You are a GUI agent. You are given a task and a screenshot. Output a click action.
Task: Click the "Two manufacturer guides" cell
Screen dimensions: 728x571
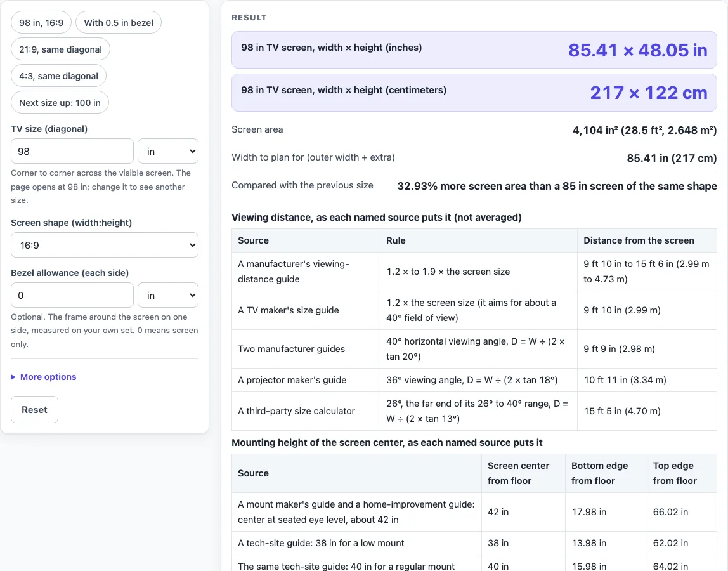306,349
